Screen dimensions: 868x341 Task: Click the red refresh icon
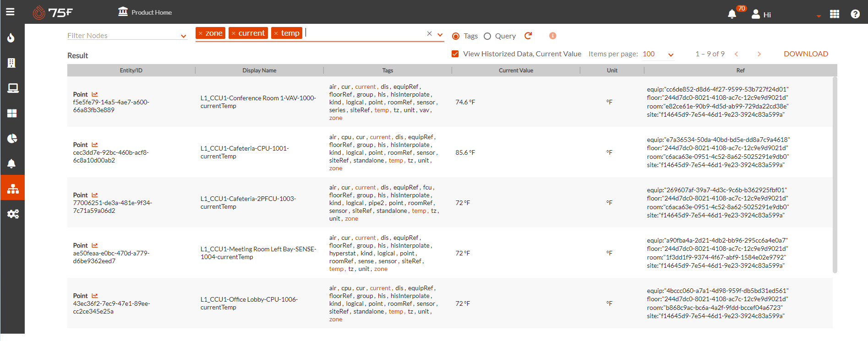[x=528, y=35]
